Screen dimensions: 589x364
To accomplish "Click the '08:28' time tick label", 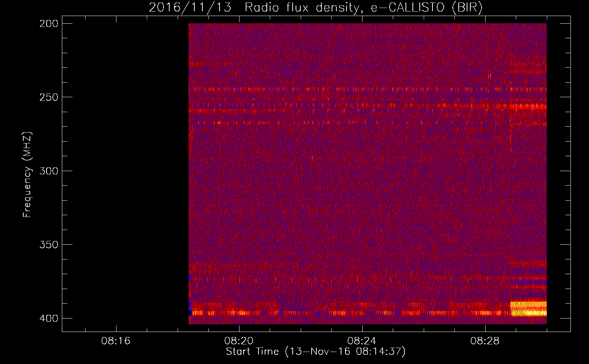I will coord(485,341).
